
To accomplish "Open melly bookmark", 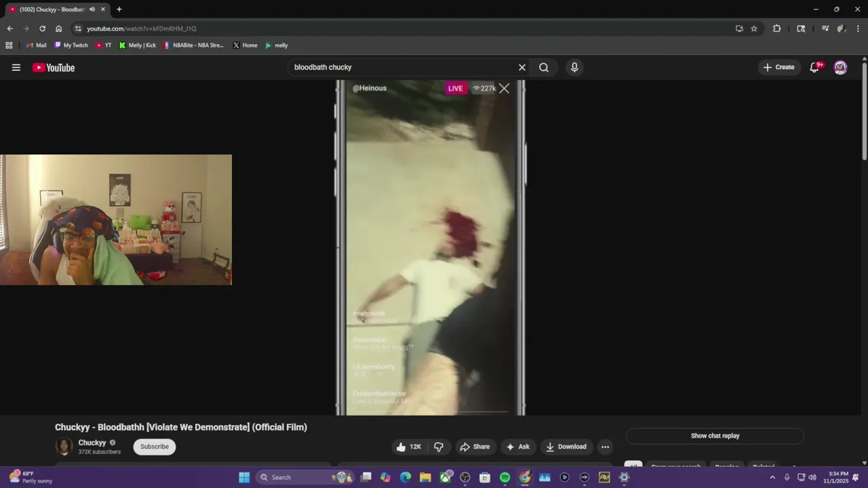I will (x=277, y=45).
